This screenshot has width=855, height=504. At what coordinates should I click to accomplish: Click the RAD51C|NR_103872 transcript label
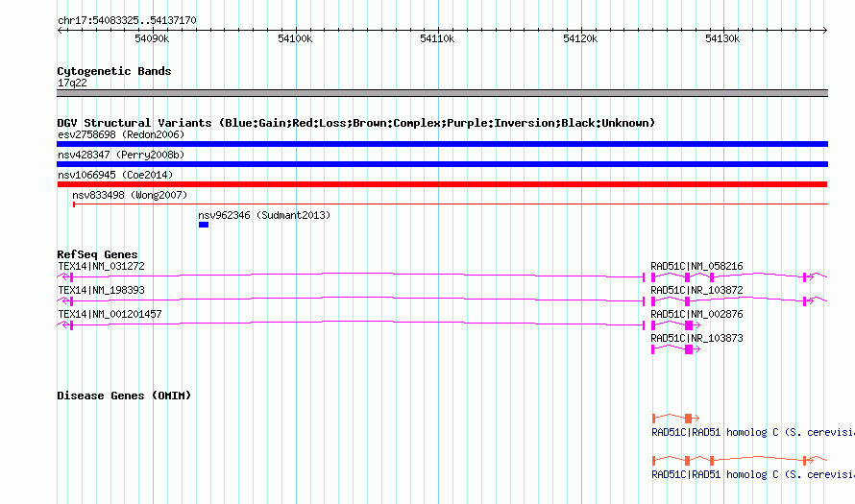(x=696, y=291)
